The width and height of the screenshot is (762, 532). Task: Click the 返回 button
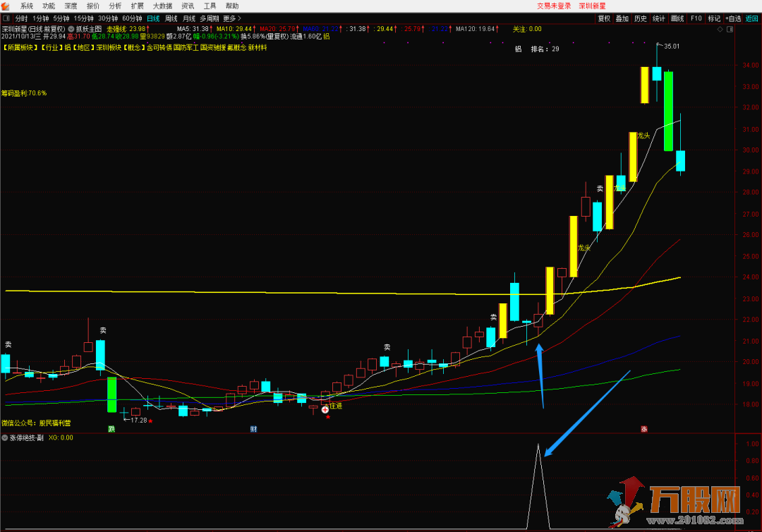pos(752,18)
